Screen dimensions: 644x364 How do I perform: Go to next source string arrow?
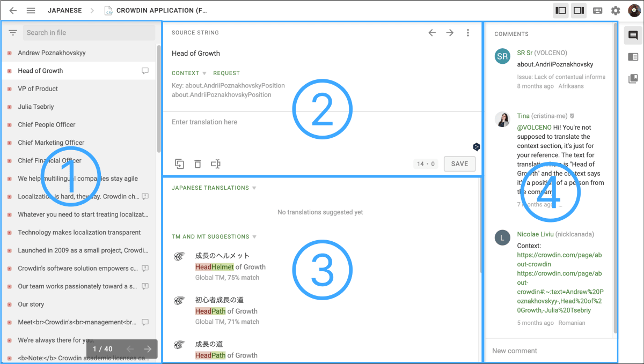tap(450, 33)
